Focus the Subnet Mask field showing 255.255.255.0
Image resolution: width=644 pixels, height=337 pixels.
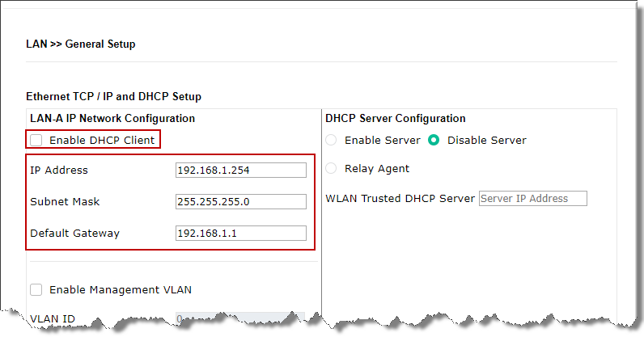pos(240,201)
